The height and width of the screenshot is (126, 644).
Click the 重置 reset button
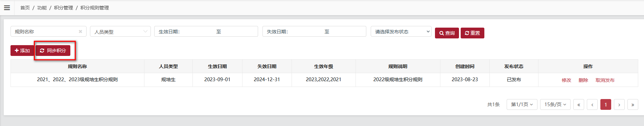pos(473,33)
